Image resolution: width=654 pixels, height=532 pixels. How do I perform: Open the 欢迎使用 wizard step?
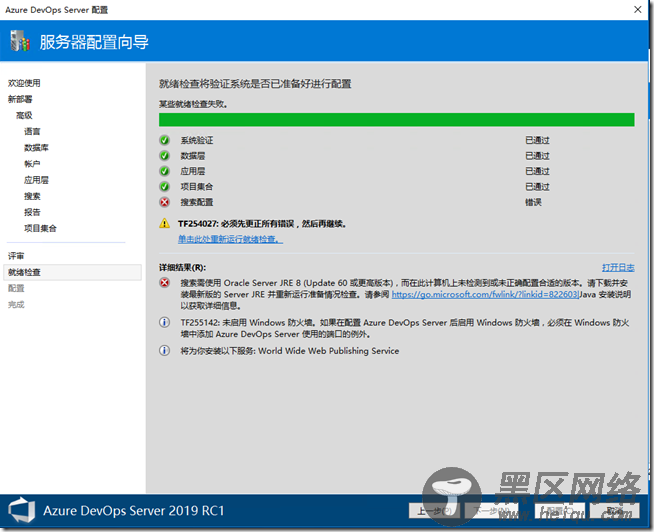pos(24,83)
